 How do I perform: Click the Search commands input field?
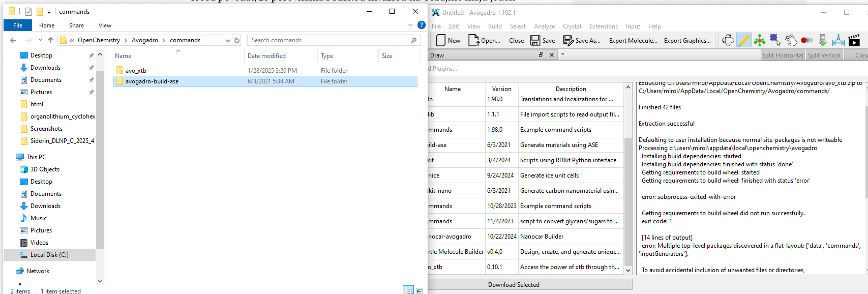330,40
